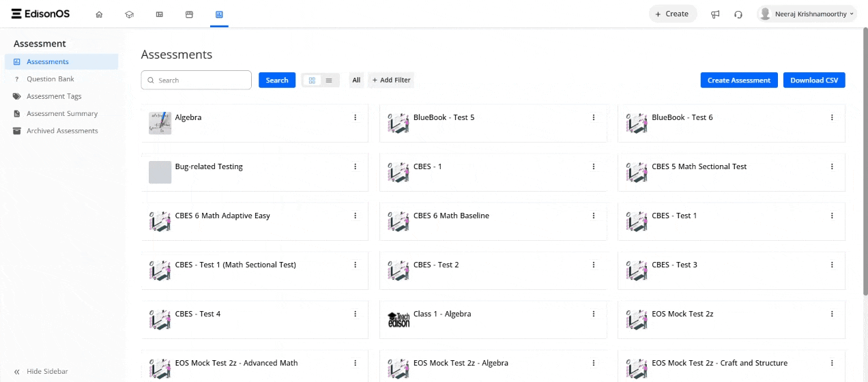Open the options menu for BlueBook - Test 6
This screenshot has width=868, height=382.
832,117
